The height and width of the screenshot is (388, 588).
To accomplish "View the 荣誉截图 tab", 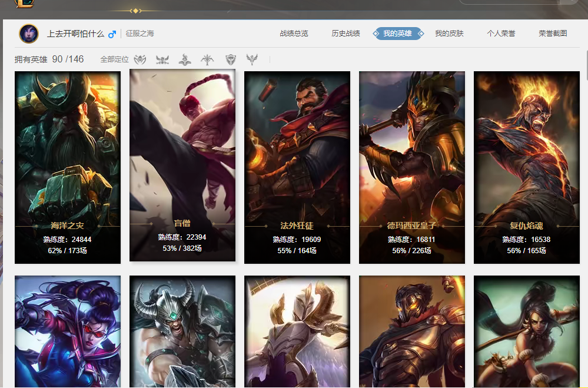I will click(553, 34).
